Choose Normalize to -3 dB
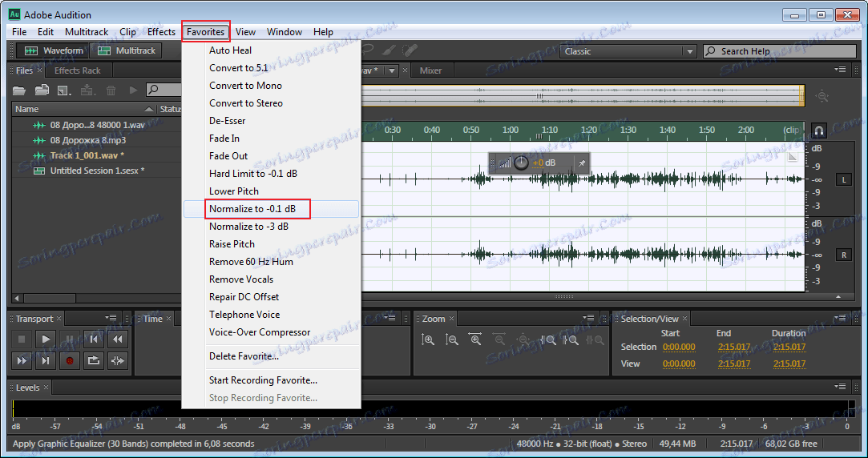 click(271, 227)
